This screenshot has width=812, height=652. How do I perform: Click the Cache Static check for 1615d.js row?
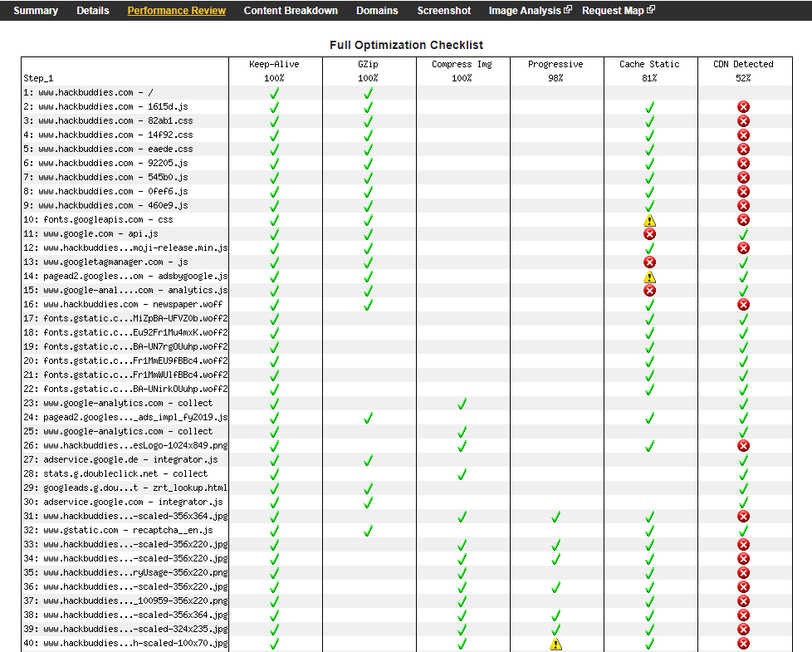(x=649, y=107)
